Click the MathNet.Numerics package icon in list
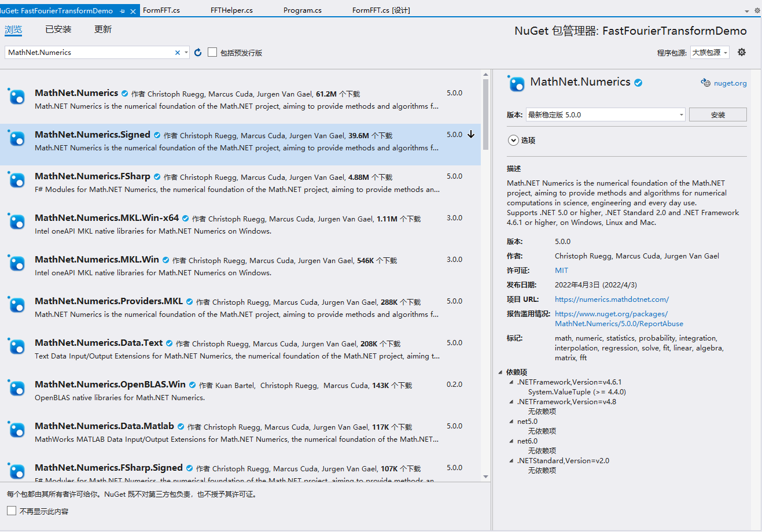This screenshot has height=532, width=762. tap(17, 97)
